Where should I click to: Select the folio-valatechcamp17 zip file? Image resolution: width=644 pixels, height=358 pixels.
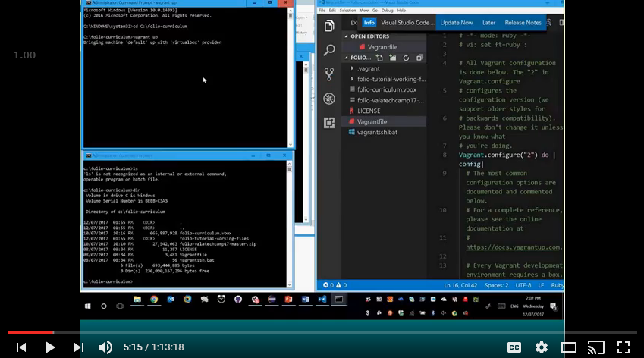click(384, 101)
